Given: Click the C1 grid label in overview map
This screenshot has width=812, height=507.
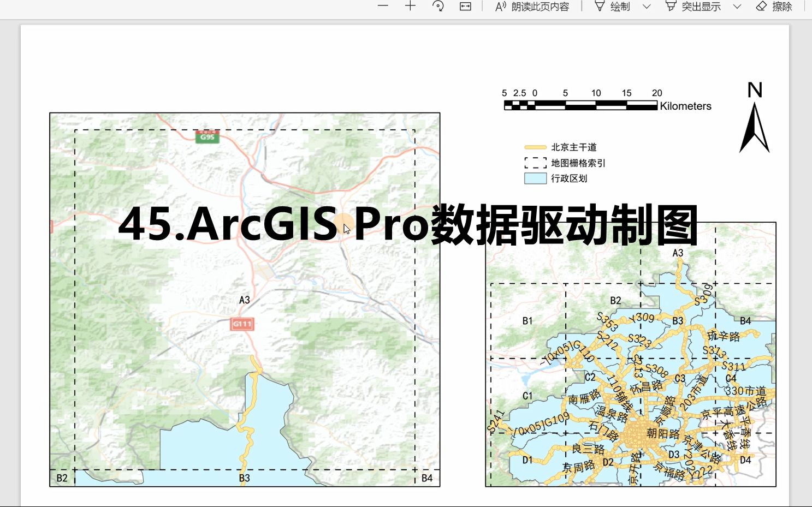Looking at the screenshot, I should pyautogui.click(x=527, y=396).
